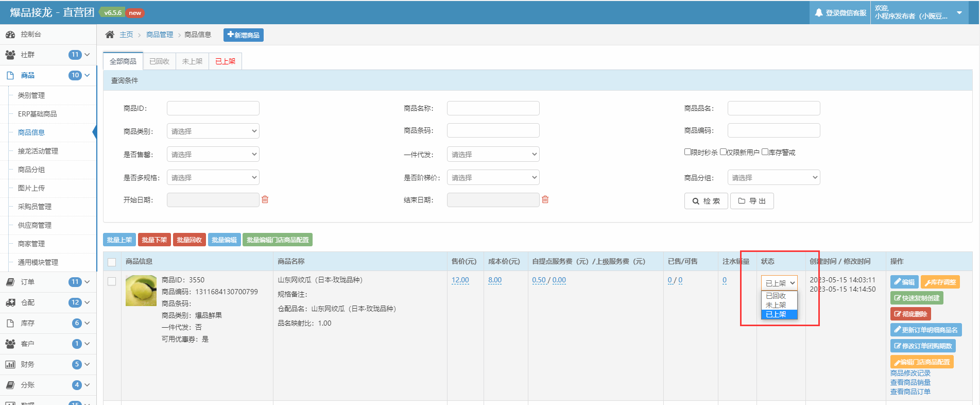Tick the 仅限新用户 checkbox

723,152
